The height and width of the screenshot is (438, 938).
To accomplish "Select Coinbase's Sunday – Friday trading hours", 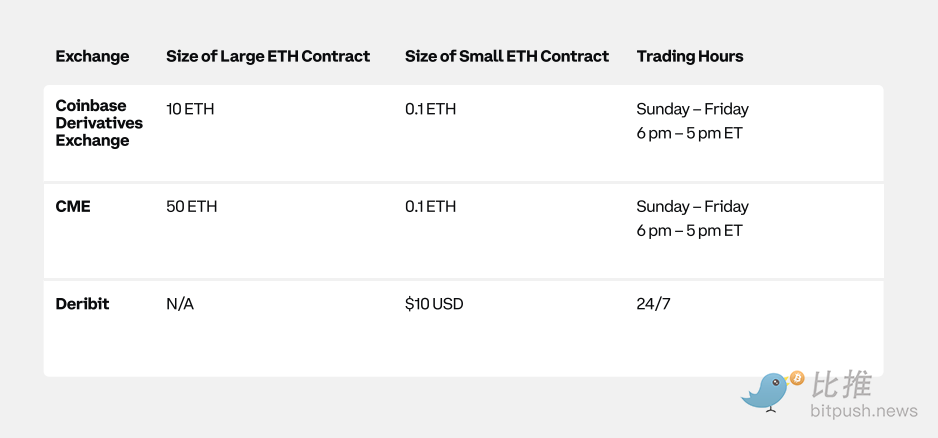I will [x=692, y=109].
